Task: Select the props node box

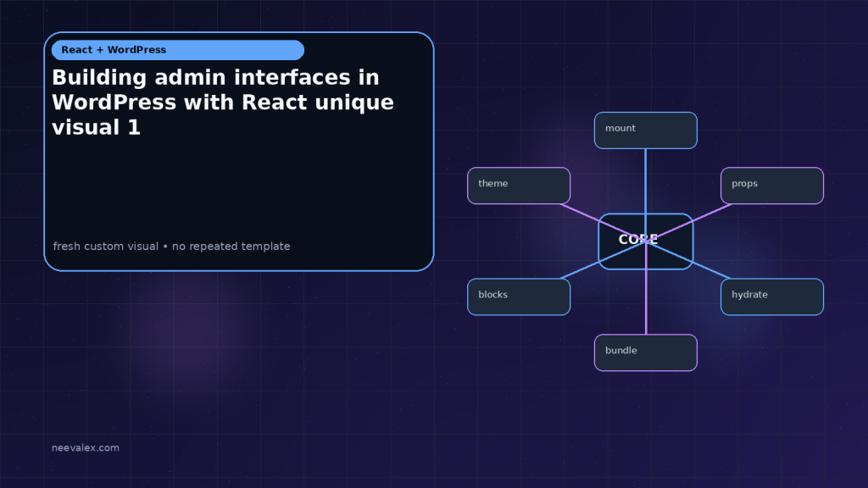Action: tap(772, 186)
